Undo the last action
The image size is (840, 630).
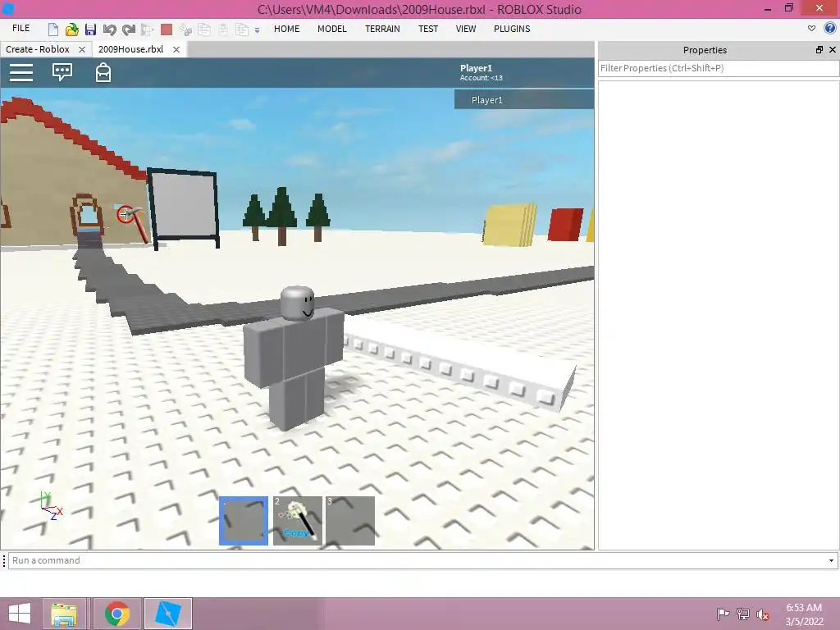tap(109, 30)
